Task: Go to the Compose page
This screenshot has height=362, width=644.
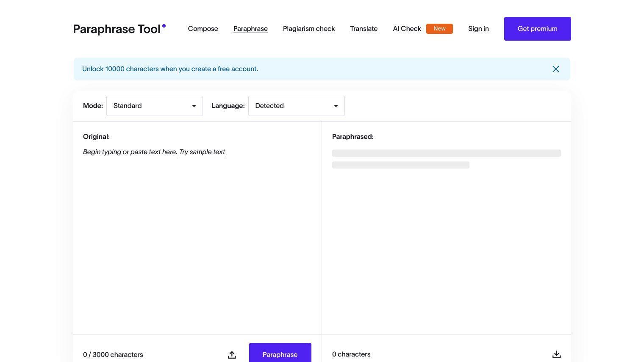Action: coord(203,29)
